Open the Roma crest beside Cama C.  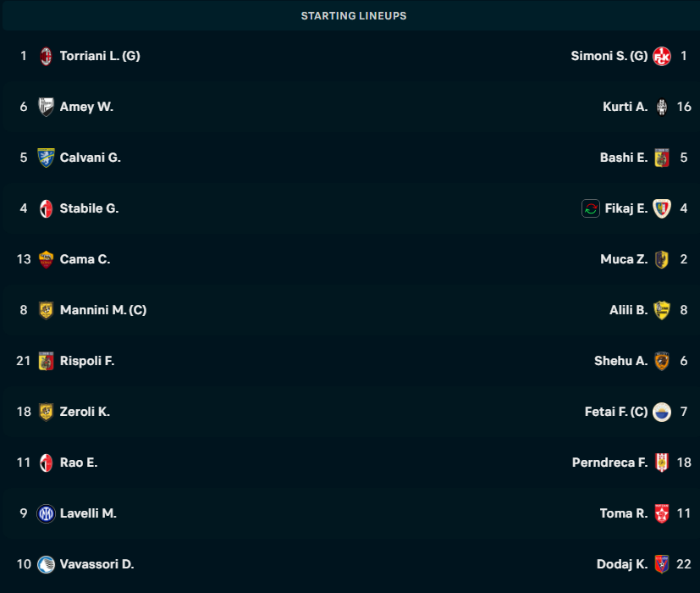[46, 259]
